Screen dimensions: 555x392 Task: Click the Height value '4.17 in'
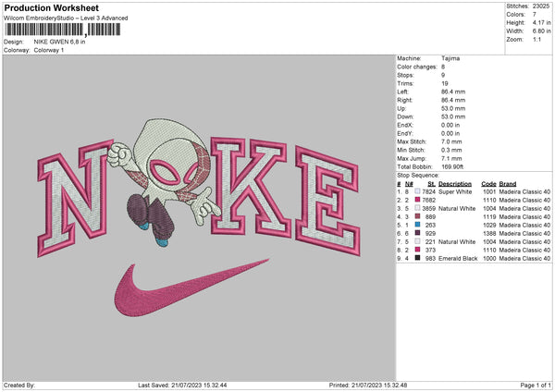pyautogui.click(x=542, y=22)
